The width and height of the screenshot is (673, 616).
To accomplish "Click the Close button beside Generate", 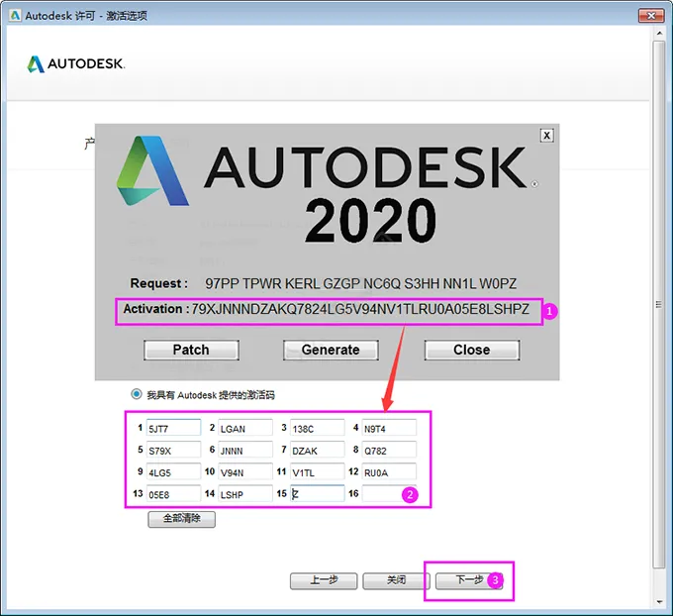I will 471,350.
